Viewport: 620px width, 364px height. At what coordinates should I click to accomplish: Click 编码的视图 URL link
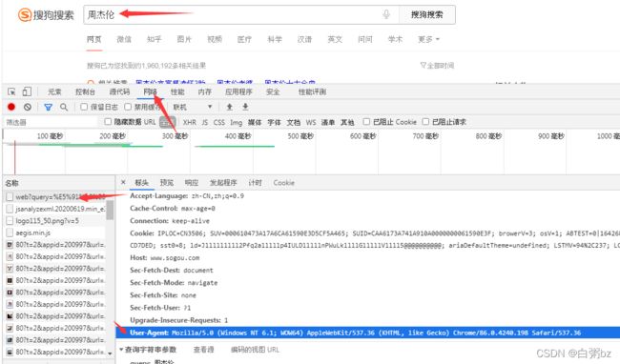[x=255, y=350]
